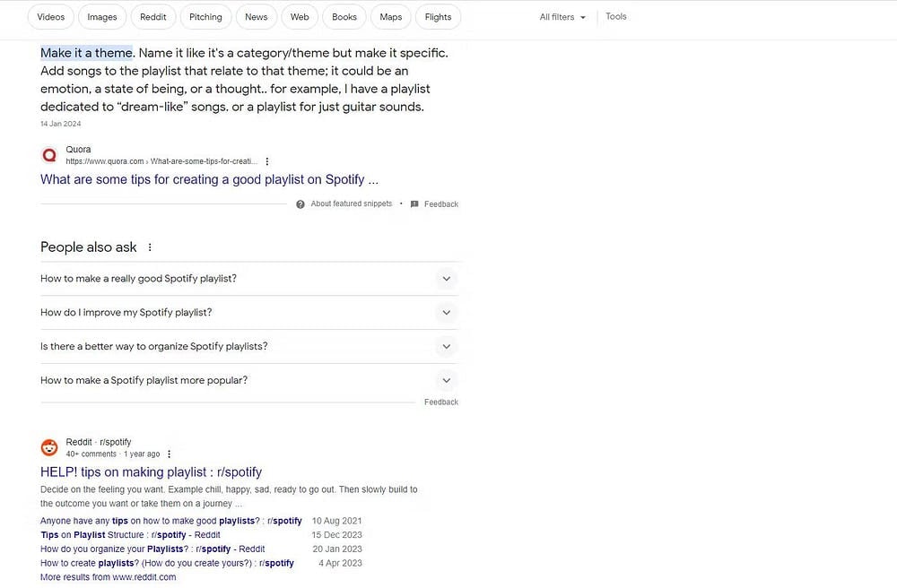The height and width of the screenshot is (588, 897).
Task: Open 'HELP! tips on making playlist' Reddit result
Action: click(x=151, y=472)
